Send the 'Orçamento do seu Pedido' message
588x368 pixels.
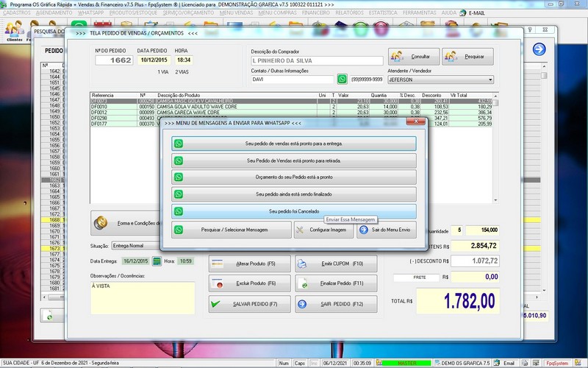pyautogui.click(x=293, y=177)
